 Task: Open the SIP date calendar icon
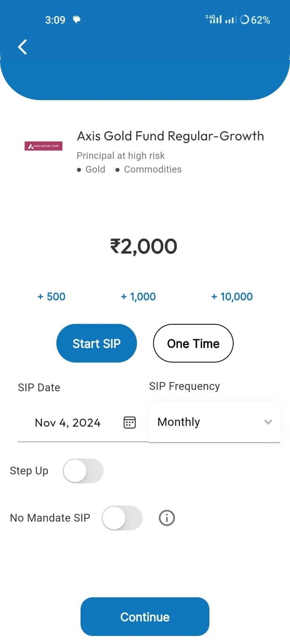pos(129,422)
